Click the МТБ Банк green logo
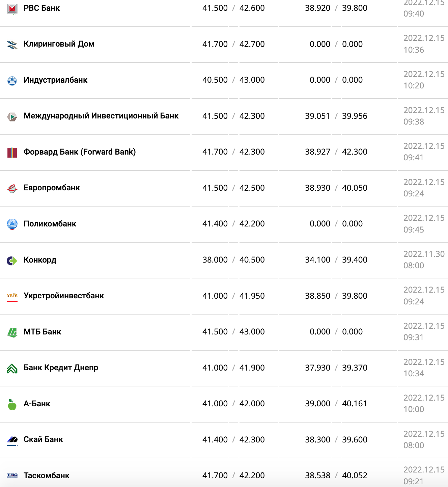Image resolution: width=448 pixels, height=487 pixels. tap(12, 332)
